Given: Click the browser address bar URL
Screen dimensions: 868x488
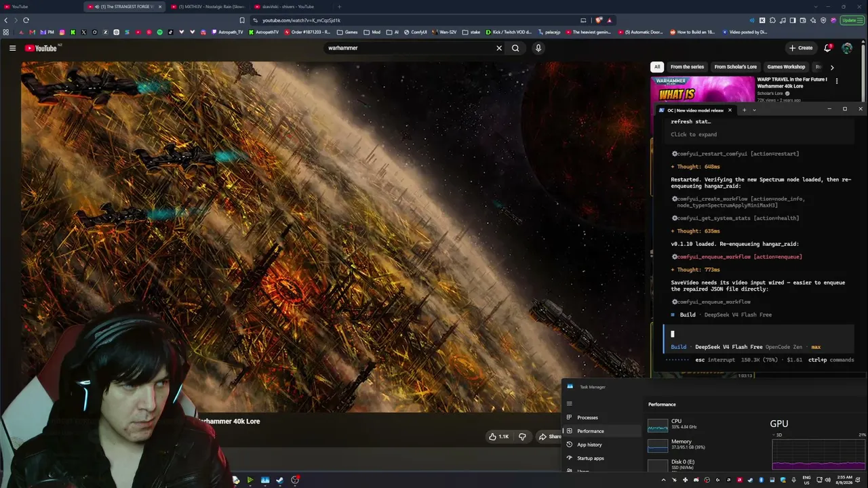Looking at the screenshot, I should (302, 20).
